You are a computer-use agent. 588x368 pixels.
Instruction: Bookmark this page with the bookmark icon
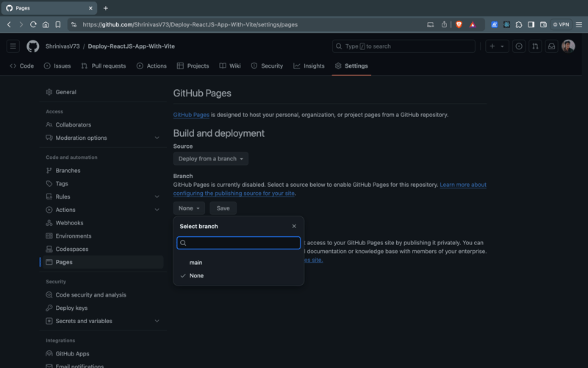pos(58,24)
